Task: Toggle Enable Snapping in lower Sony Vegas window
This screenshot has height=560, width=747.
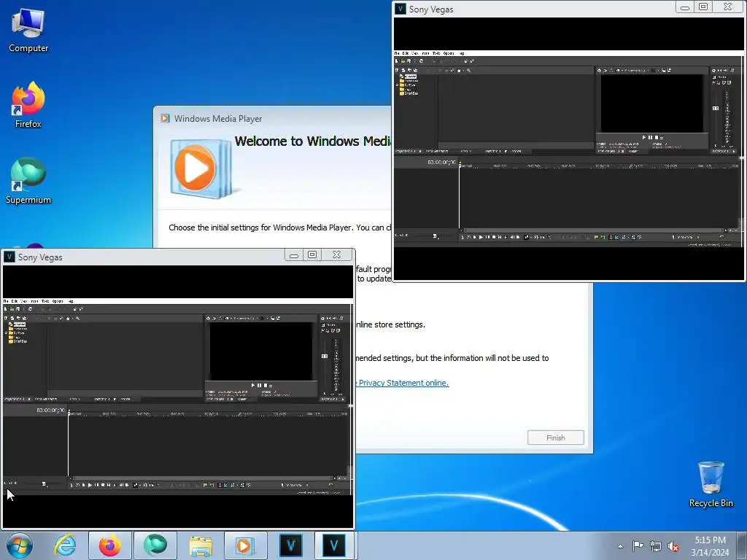Action: coord(220,485)
